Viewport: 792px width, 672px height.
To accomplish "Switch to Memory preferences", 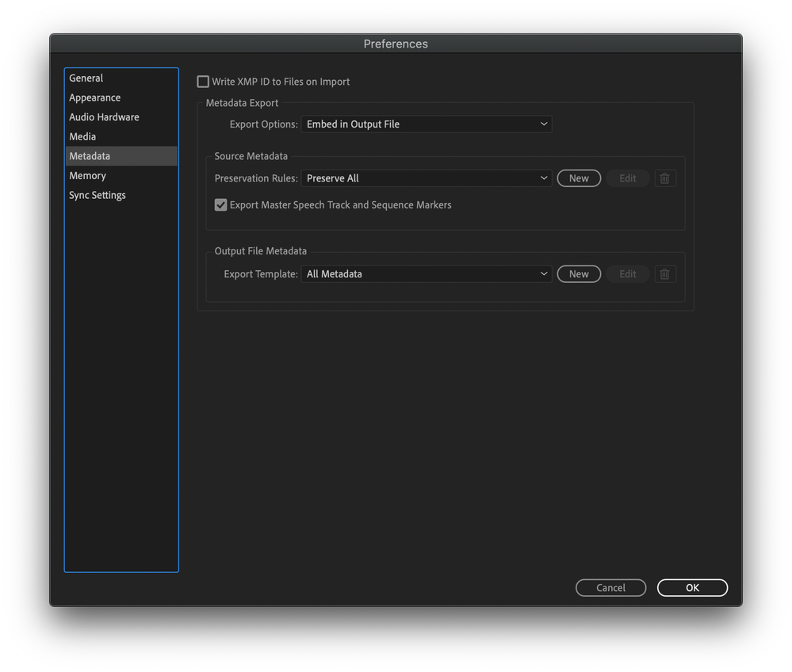I will (x=121, y=176).
